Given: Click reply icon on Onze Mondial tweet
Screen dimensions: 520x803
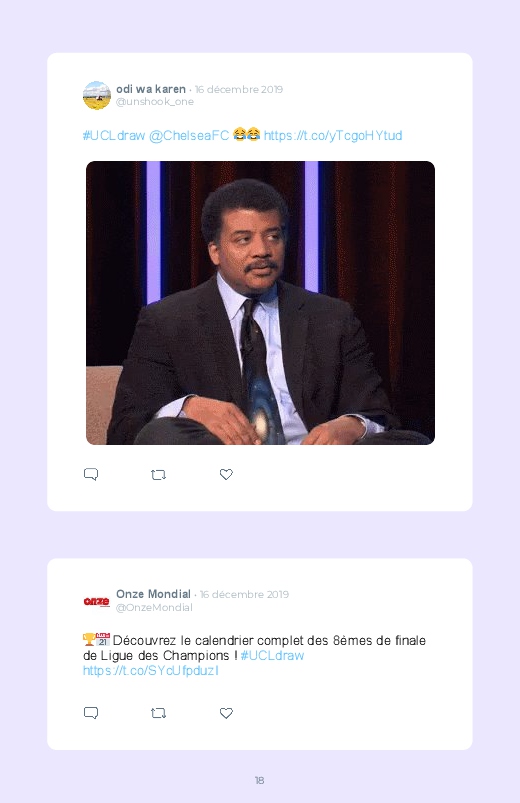Looking at the screenshot, I should pos(91,713).
